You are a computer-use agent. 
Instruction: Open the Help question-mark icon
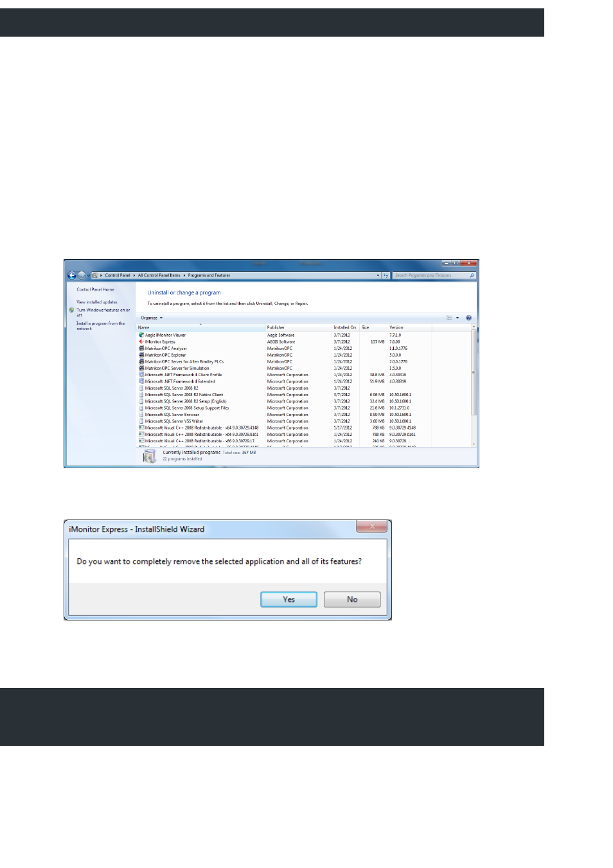coord(468,318)
